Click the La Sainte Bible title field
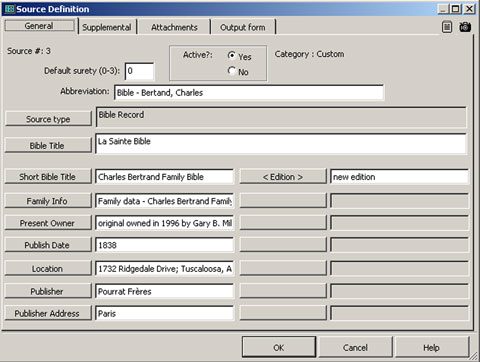 [x=281, y=144]
